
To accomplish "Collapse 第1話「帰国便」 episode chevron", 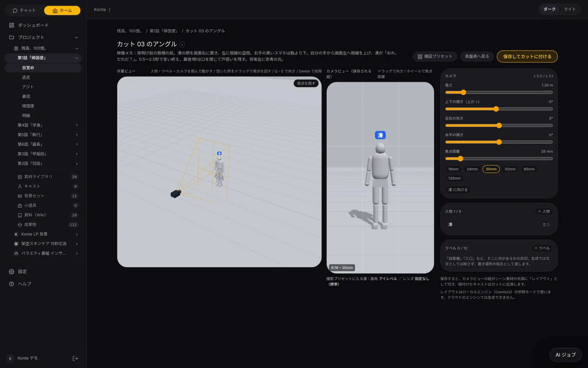I will tap(76, 58).
